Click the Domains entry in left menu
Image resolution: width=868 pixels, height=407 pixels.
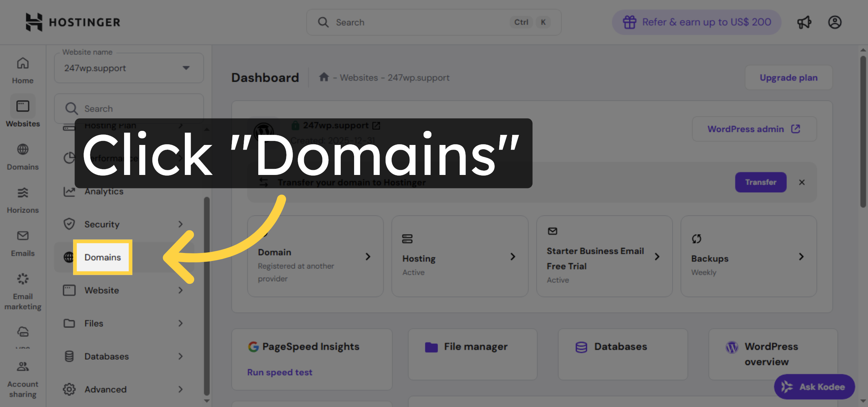(x=102, y=257)
